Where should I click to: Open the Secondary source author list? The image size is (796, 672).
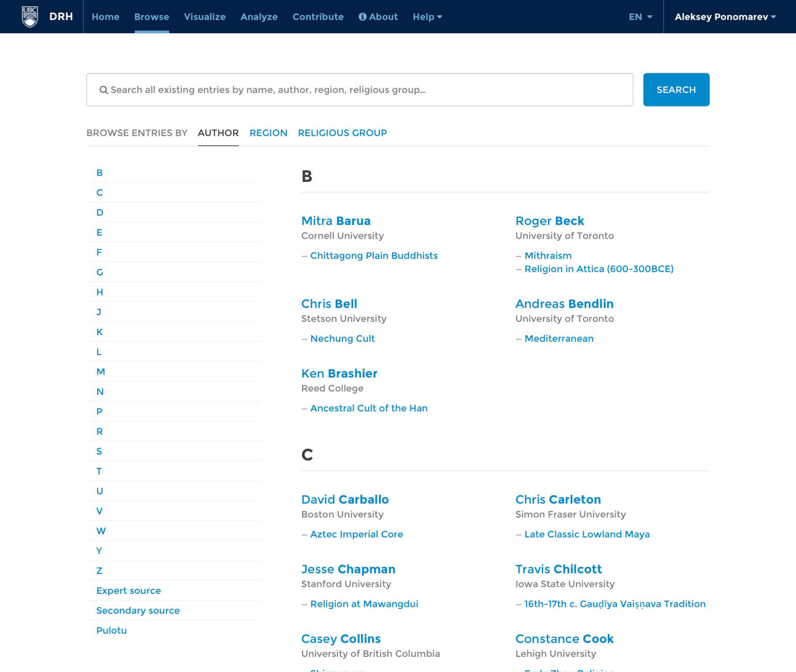[137, 610]
